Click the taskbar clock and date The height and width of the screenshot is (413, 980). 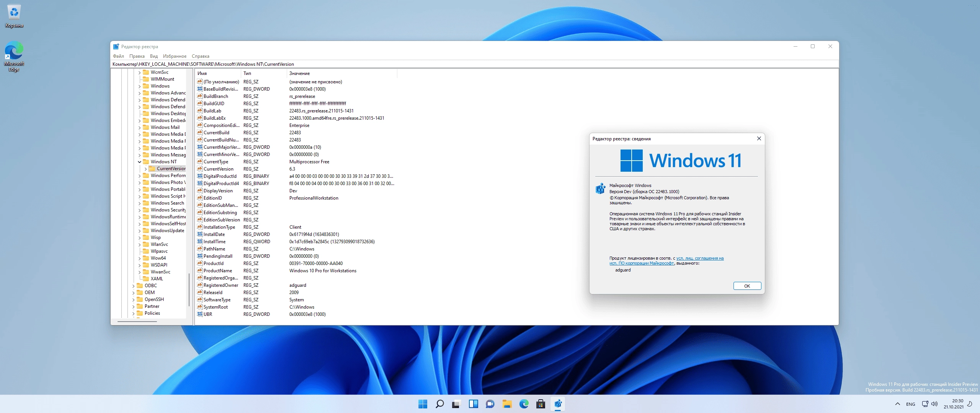click(953, 404)
